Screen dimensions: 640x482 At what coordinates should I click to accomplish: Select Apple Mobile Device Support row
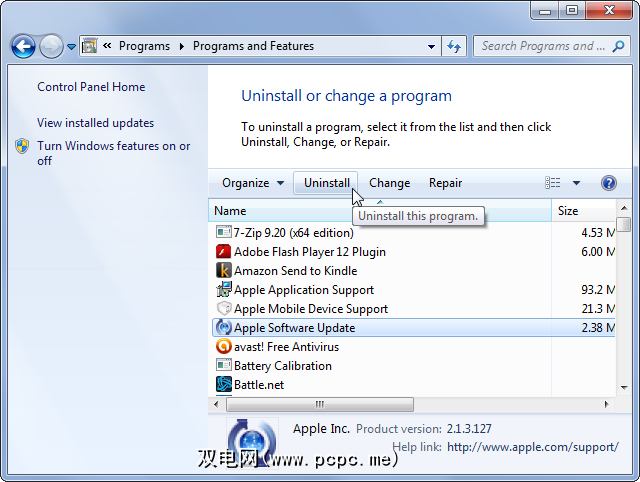coord(413,309)
